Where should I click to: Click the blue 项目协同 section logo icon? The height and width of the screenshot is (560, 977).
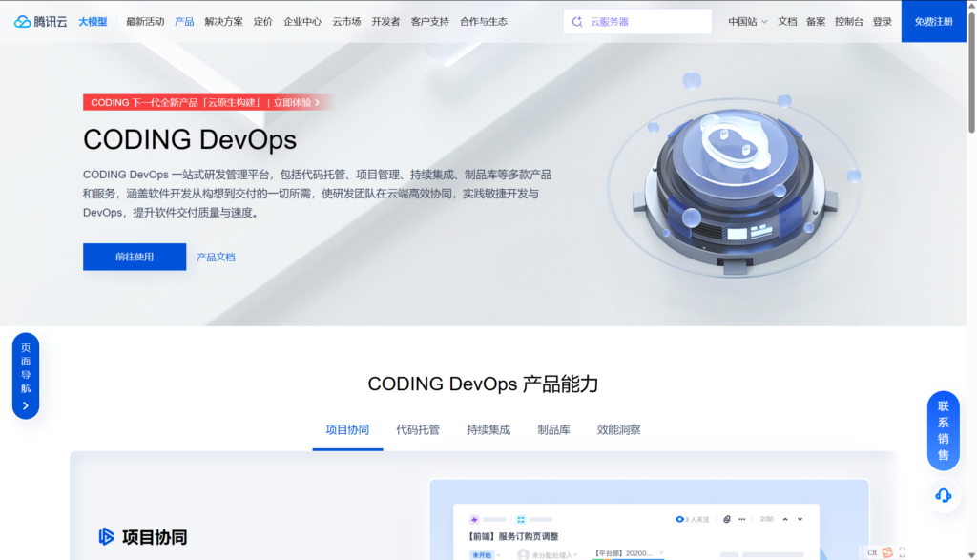tap(107, 536)
